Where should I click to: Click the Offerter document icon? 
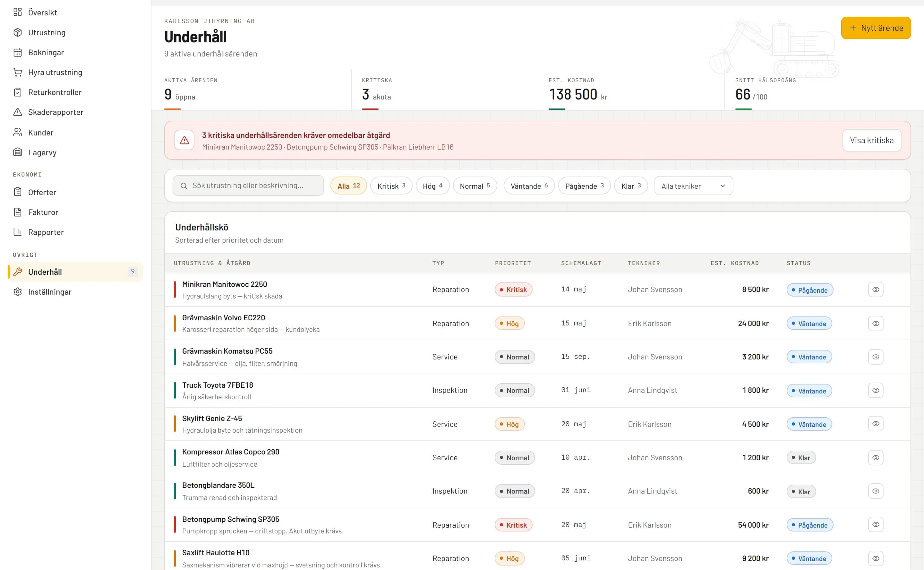coord(17,192)
